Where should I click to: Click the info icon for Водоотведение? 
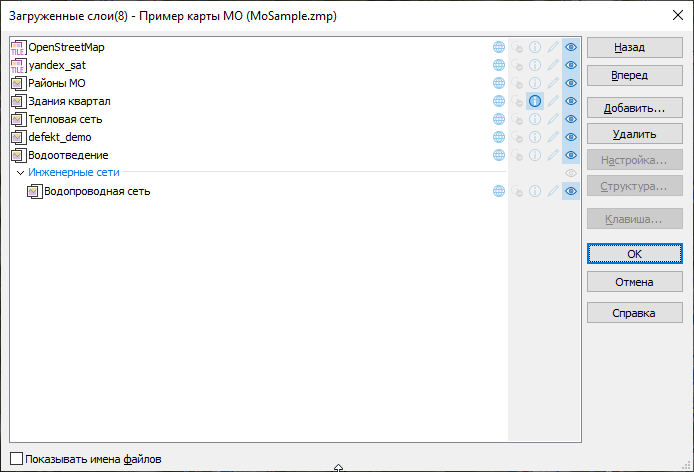point(535,155)
